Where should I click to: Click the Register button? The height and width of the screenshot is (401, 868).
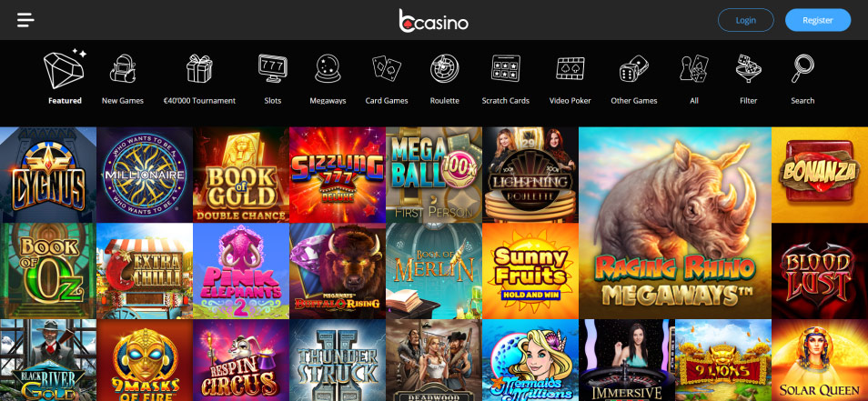pyautogui.click(x=818, y=20)
